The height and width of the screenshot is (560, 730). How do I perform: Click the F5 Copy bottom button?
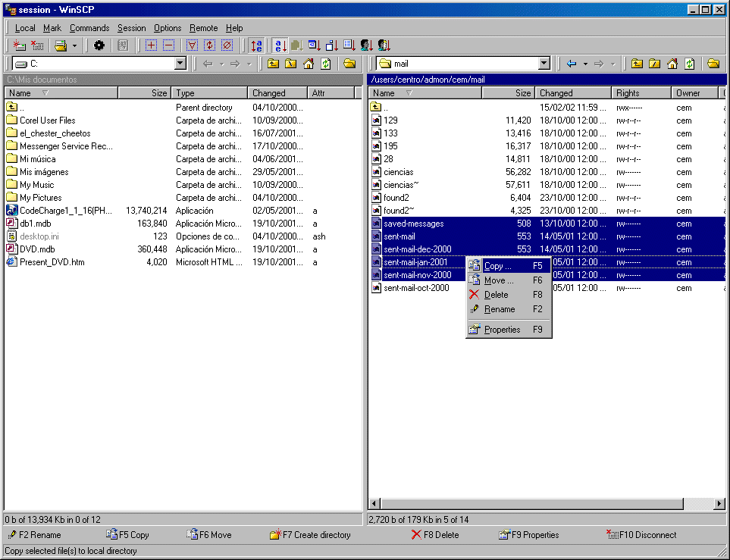point(127,535)
